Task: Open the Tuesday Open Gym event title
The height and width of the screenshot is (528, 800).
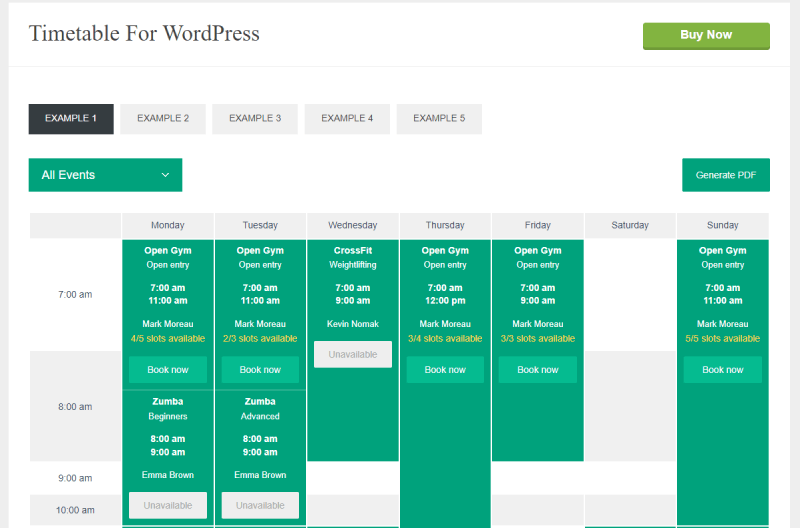Action: pyautogui.click(x=260, y=250)
